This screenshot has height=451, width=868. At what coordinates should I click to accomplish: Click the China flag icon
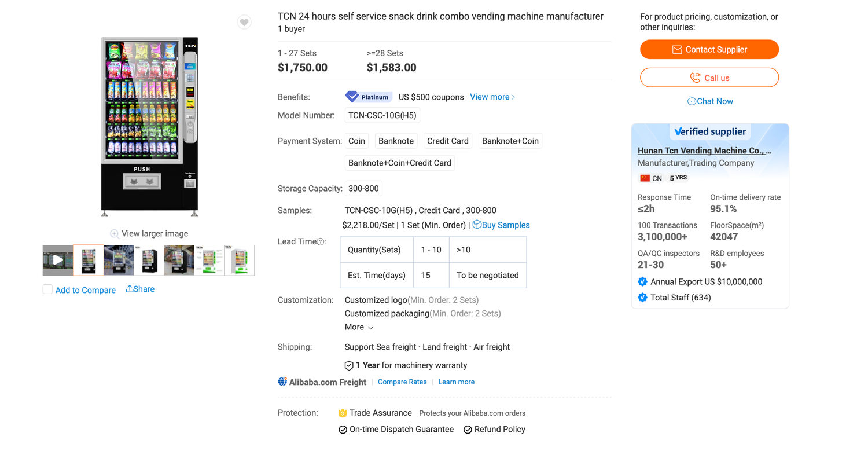(645, 178)
